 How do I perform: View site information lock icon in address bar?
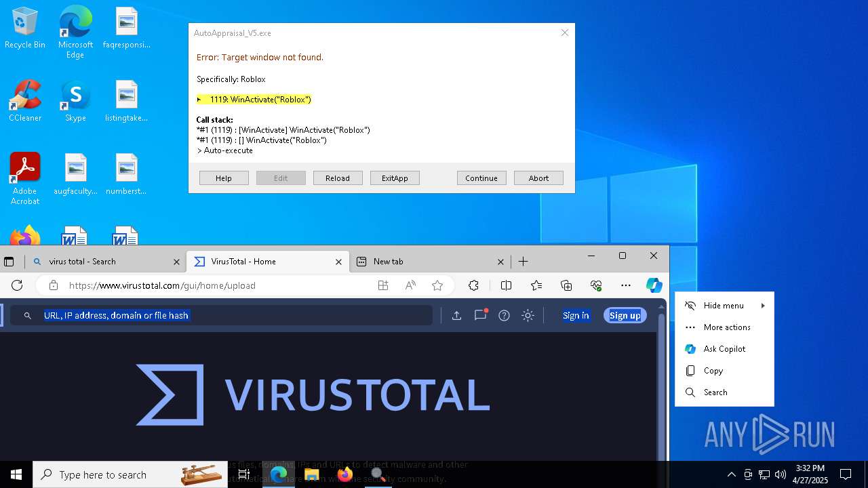point(54,285)
